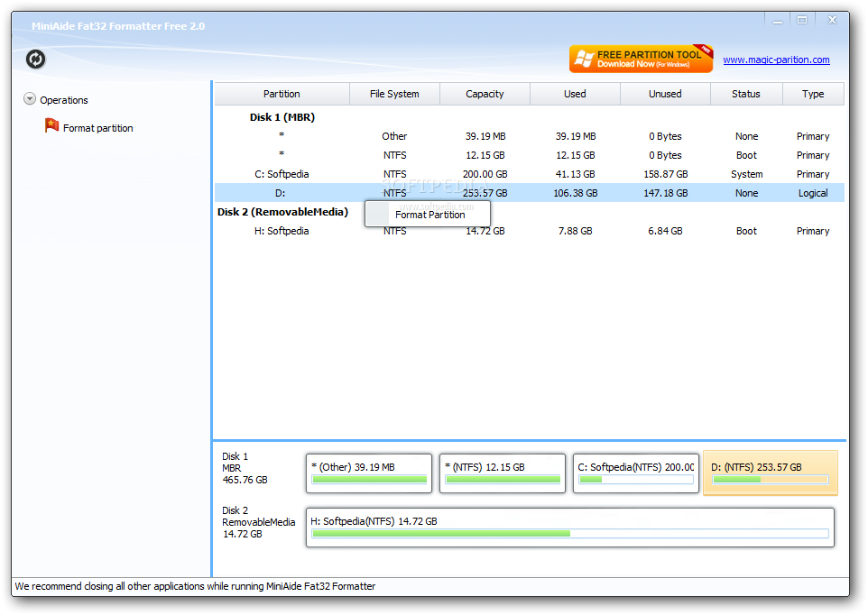Click the 7.88 GB used value
Image resolution: width=868 pixels, height=615 pixels.
[575, 231]
